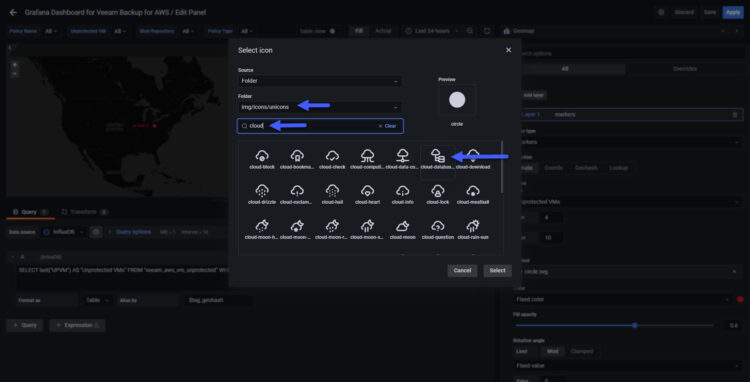Viewport: 750px width, 382px height.
Task: Pick the cloud-exclamation icon
Action: 297,195
